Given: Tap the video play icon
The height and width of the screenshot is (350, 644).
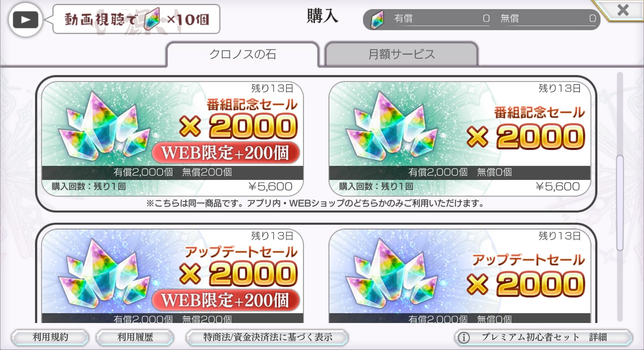Looking at the screenshot, I should point(26,19).
